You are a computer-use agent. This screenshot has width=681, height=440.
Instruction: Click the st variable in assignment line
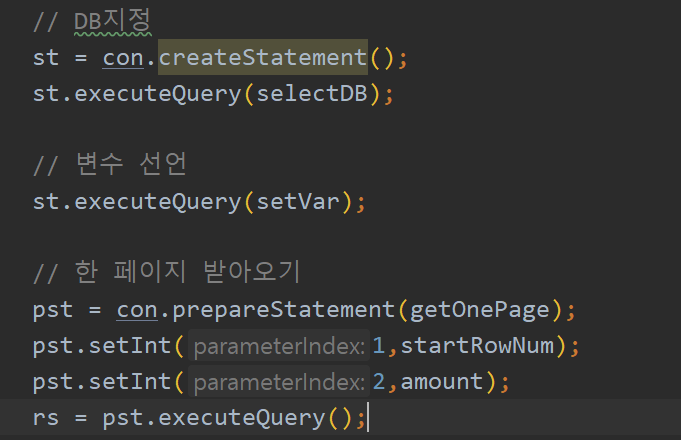(46, 58)
